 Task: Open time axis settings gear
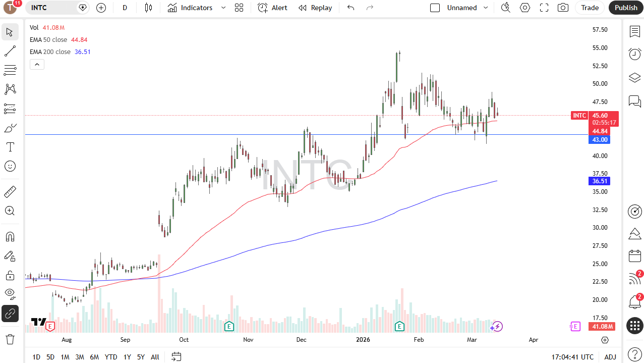point(605,340)
